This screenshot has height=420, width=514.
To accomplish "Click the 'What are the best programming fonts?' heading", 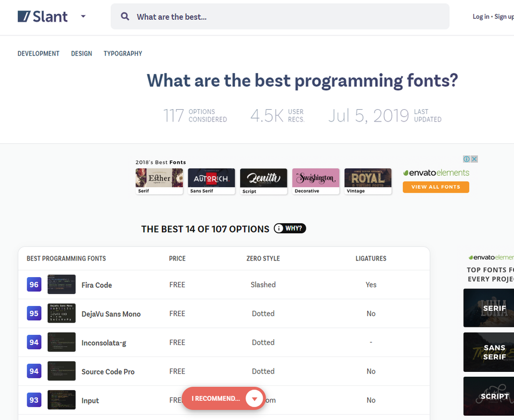I will (302, 81).
